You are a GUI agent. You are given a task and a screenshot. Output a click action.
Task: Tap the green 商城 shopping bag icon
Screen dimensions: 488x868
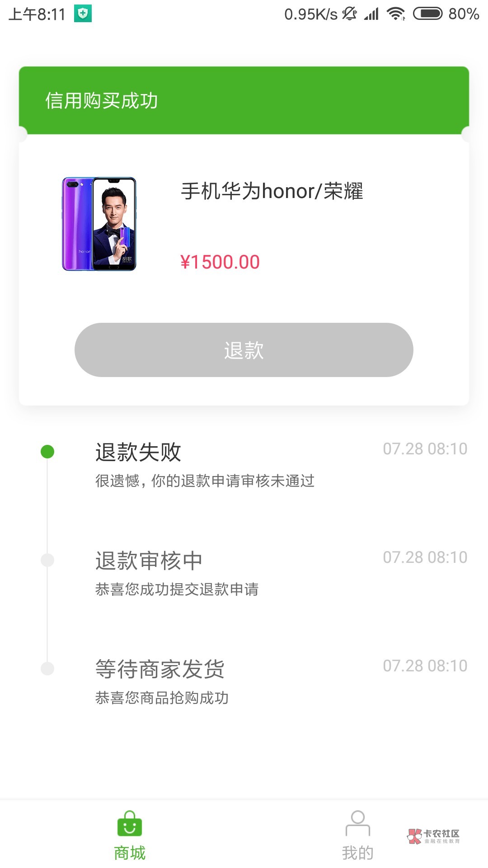(130, 824)
